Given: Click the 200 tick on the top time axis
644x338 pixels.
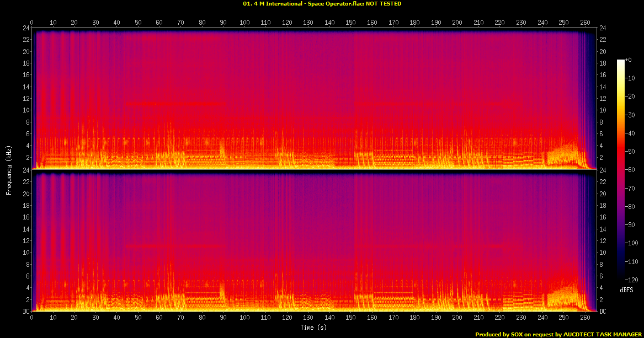Looking at the screenshot, I should click(x=457, y=23).
